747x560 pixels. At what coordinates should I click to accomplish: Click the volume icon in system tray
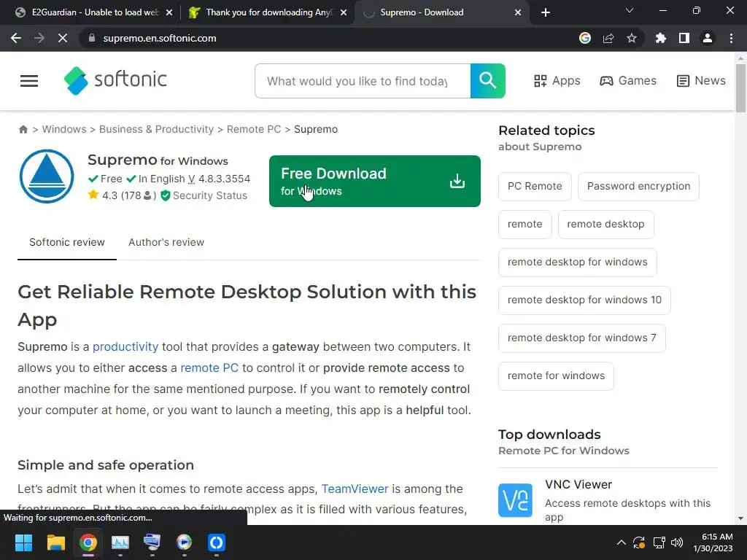click(676, 542)
